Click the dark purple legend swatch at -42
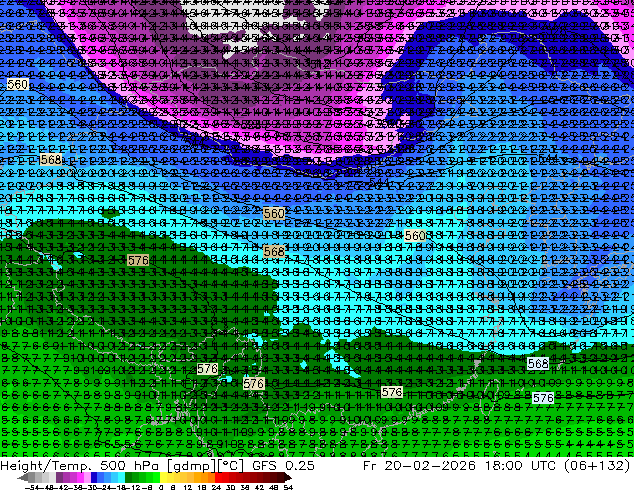Screen dimensions: 634x490 (x=59, y=477)
